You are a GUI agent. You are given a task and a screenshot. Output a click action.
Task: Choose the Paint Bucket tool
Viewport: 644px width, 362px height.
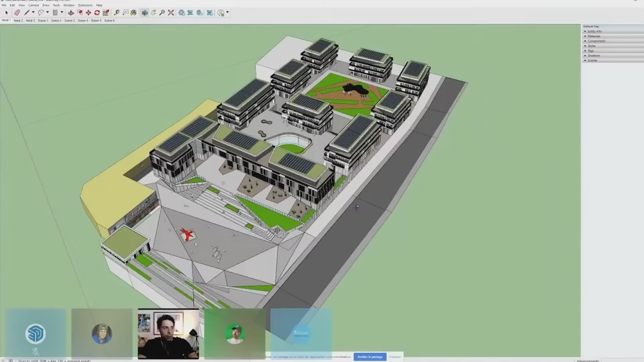click(x=134, y=13)
